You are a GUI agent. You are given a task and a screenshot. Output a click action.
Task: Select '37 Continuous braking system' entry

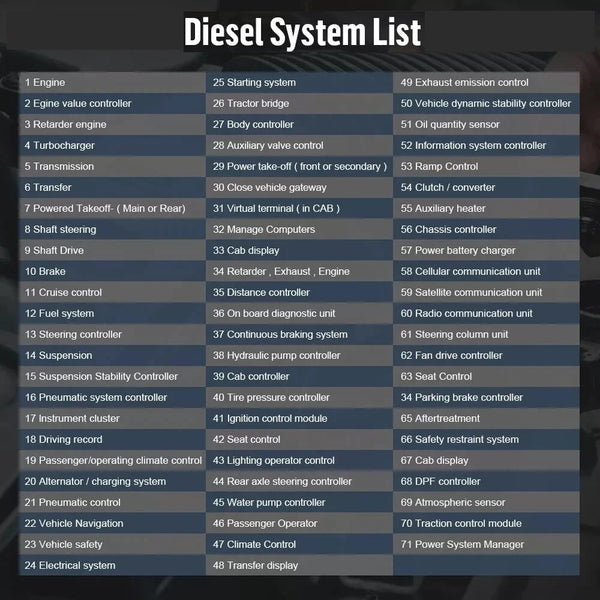[x=299, y=335]
